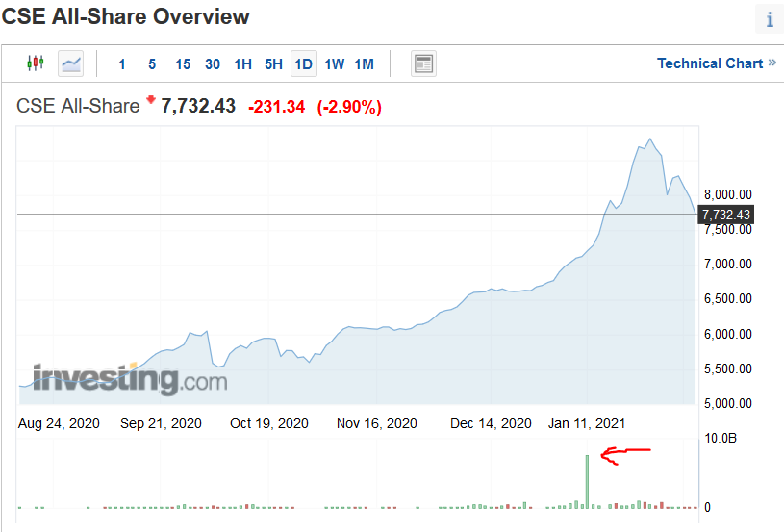Click the 8,000.00 axis label
Screen dimensions: 784x532
[728, 194]
